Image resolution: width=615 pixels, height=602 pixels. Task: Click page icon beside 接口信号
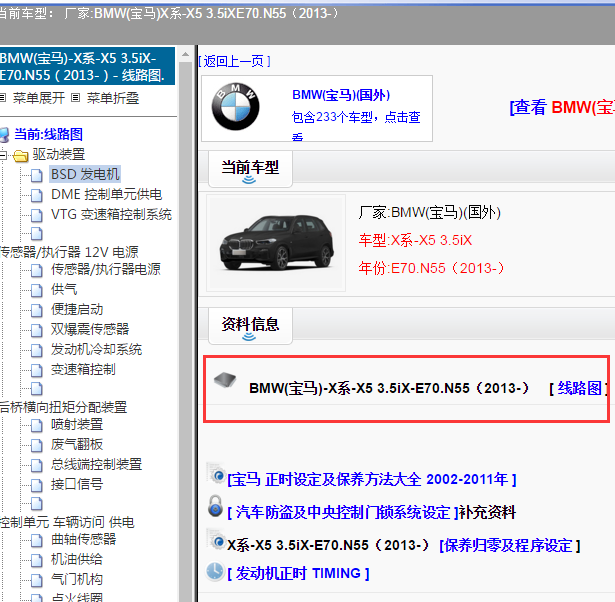(x=36, y=485)
